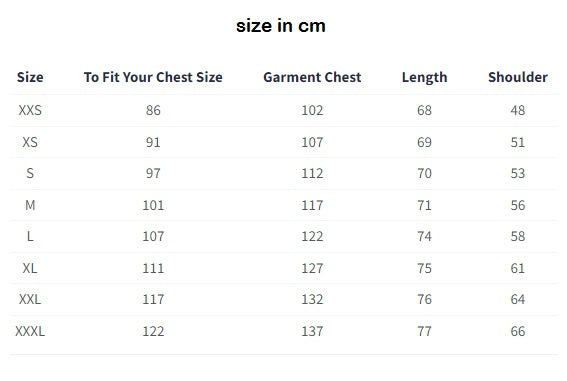Select the L size label

coord(30,236)
